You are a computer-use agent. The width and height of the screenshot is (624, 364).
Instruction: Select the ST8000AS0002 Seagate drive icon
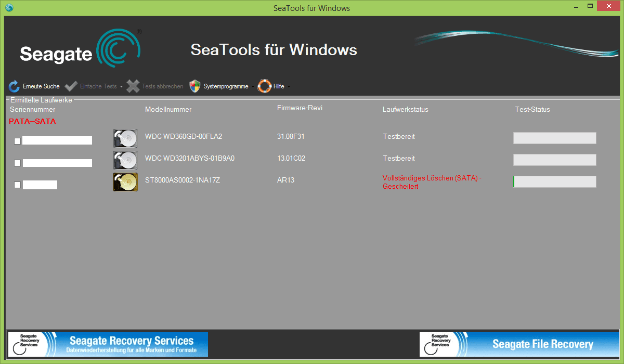(125, 182)
